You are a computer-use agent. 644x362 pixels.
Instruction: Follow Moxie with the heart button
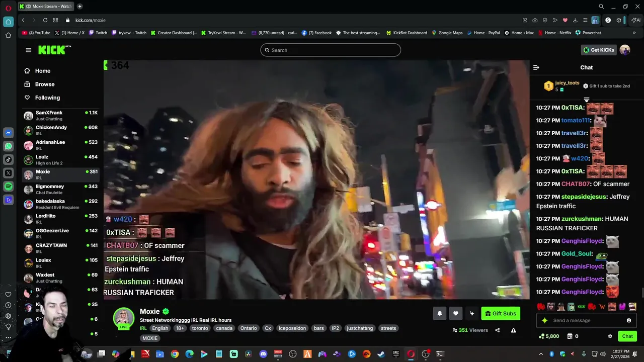(455, 313)
